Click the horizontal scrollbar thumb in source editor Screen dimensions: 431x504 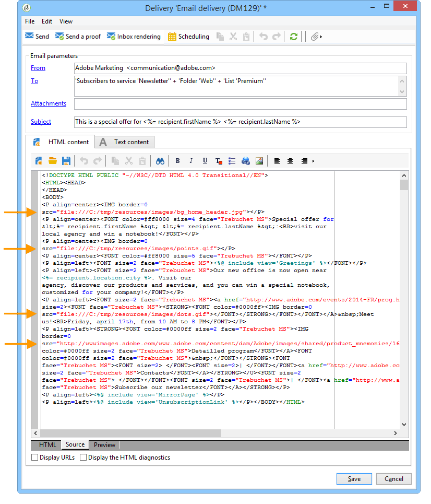[x=130, y=433]
